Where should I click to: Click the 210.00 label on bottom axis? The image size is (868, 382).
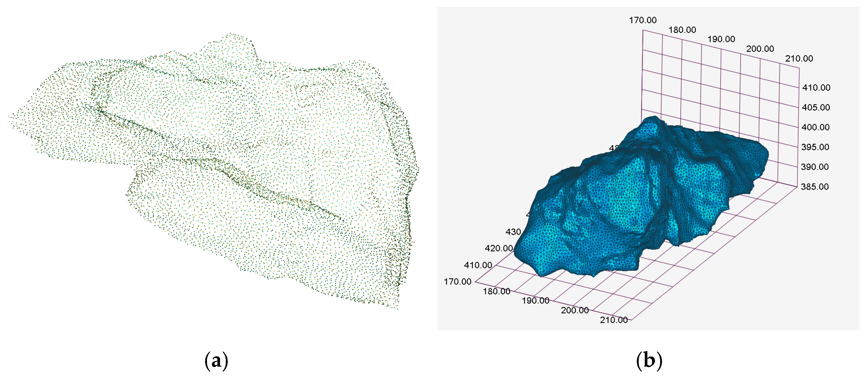coord(614,320)
